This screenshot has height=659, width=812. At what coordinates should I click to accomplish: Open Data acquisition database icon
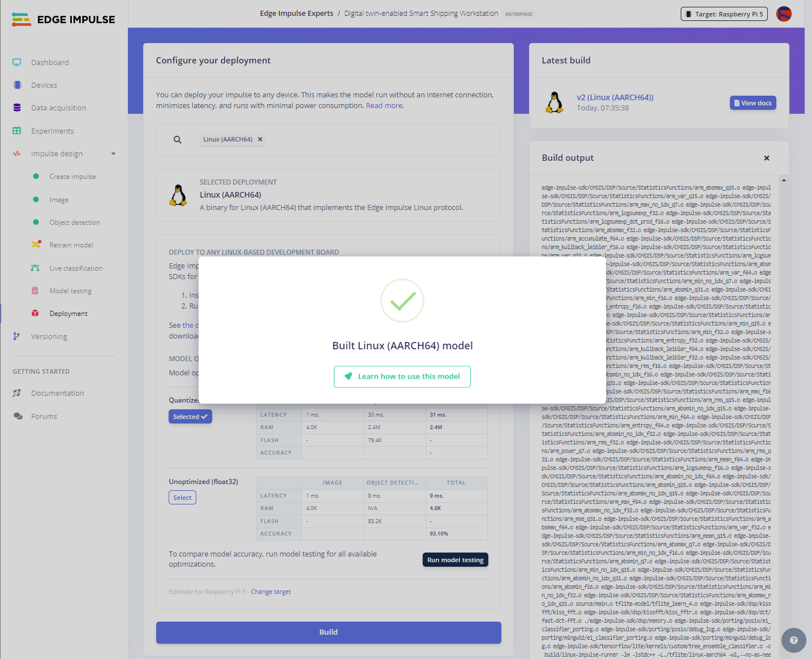17,108
